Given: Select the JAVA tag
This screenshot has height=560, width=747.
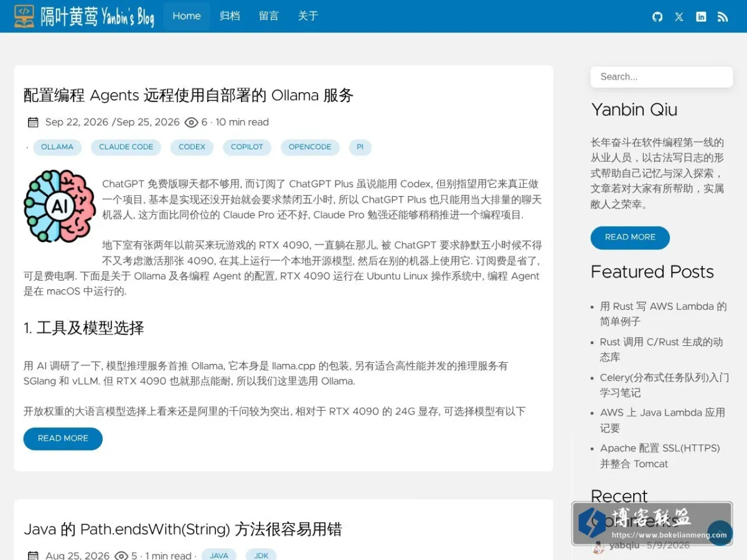Looking at the screenshot, I should click(219, 556).
